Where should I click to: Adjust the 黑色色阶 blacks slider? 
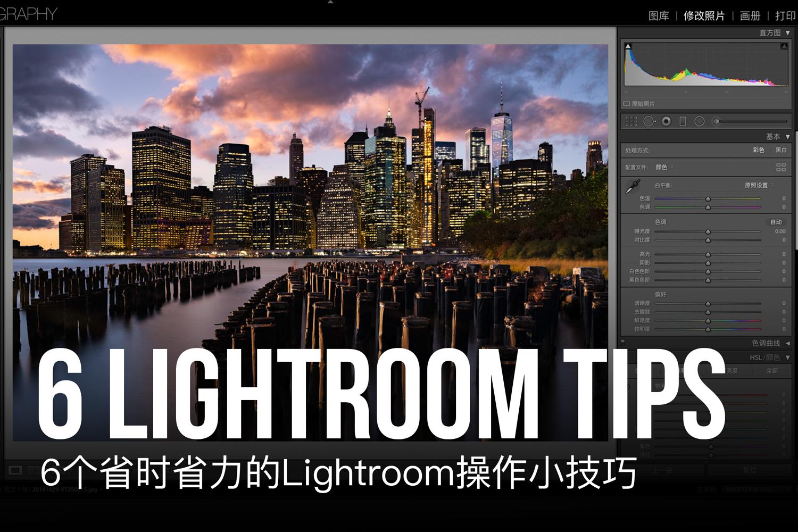708,280
